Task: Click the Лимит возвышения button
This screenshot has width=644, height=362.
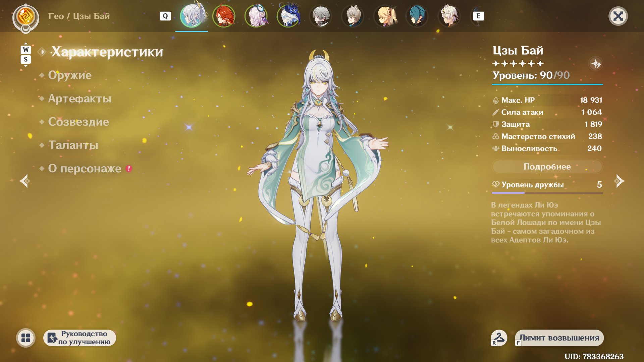Action: coord(559,338)
